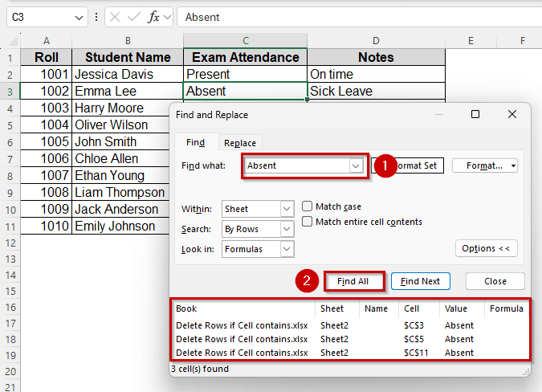The image size is (542, 392).
Task: Open the Within dropdown set to Sheet
Action: pyautogui.click(x=287, y=209)
